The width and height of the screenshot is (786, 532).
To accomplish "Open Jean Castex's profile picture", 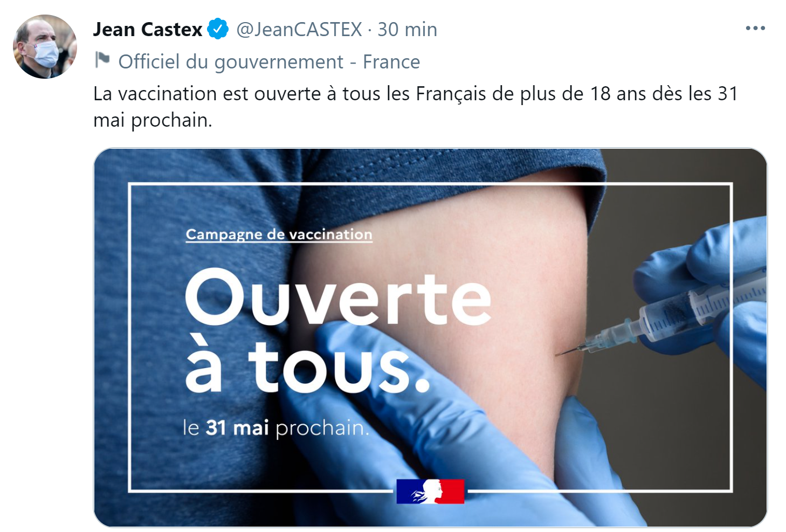I will coord(45,47).
